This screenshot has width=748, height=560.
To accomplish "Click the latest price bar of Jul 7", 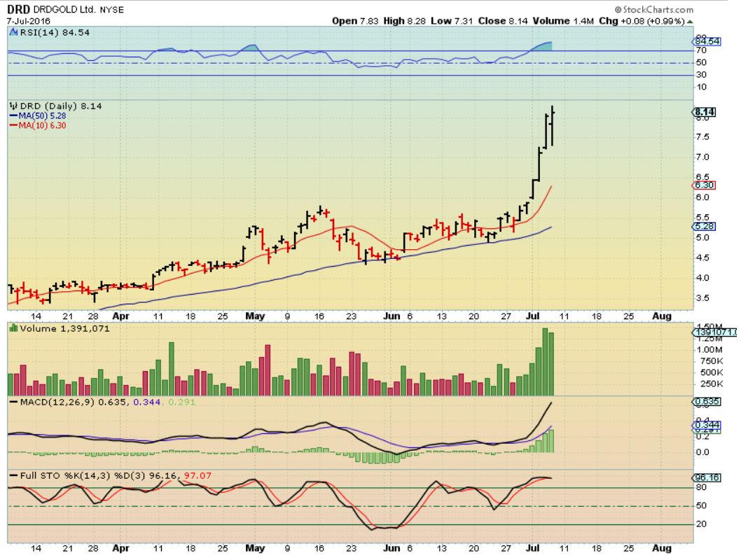I will [552, 125].
